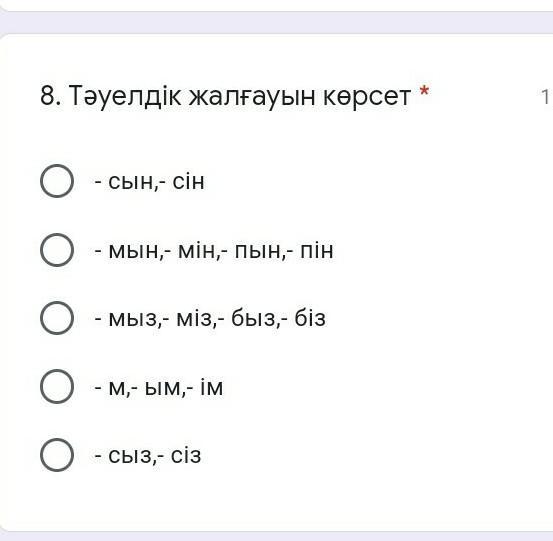Click the lavender gap above the question card
The height and width of the screenshot is (541, 553).
point(276,24)
